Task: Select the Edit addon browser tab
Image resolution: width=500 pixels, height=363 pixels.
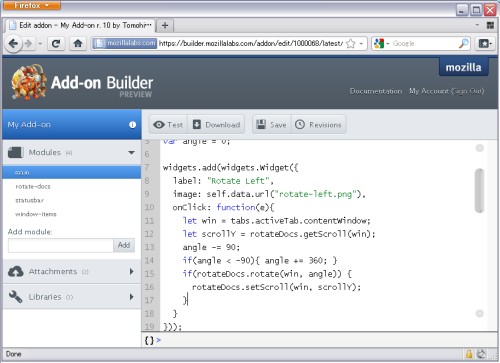Action: click(80, 25)
